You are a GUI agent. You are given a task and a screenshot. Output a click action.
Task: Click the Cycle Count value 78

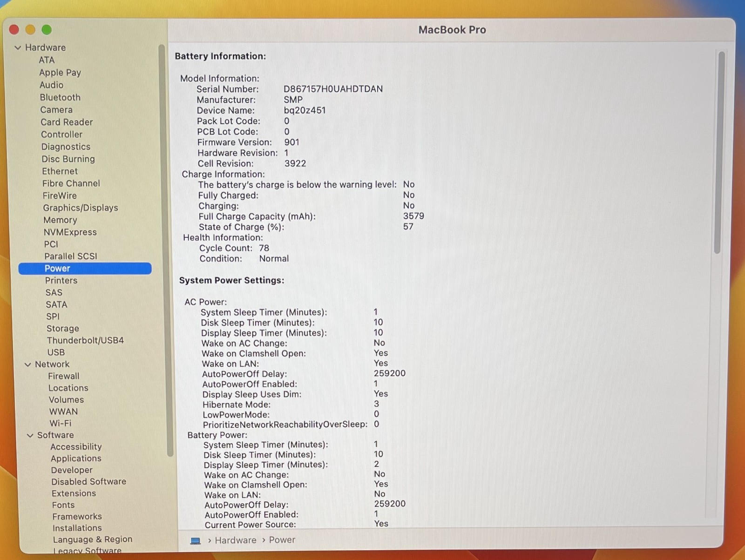click(x=264, y=248)
